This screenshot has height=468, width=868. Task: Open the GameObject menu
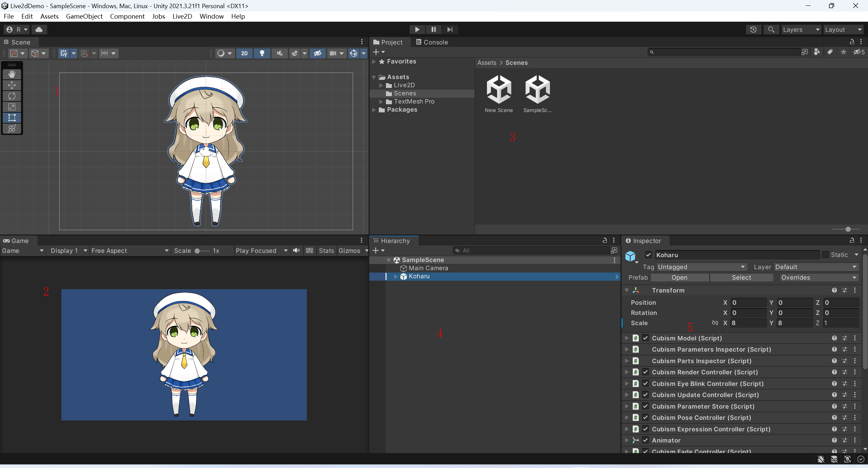(84, 16)
